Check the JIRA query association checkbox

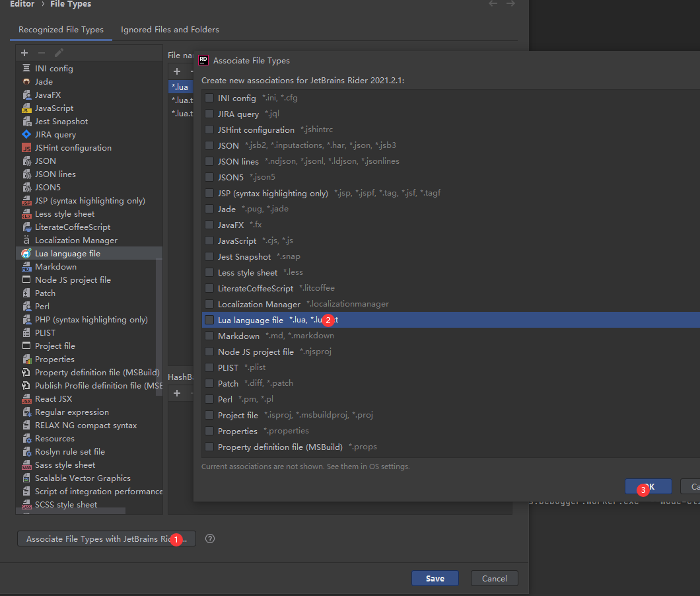pyautogui.click(x=209, y=114)
